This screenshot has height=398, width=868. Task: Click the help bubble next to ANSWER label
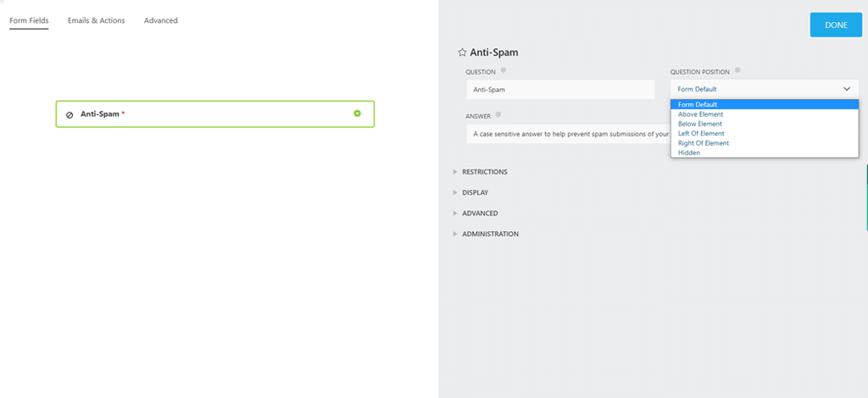(498, 115)
